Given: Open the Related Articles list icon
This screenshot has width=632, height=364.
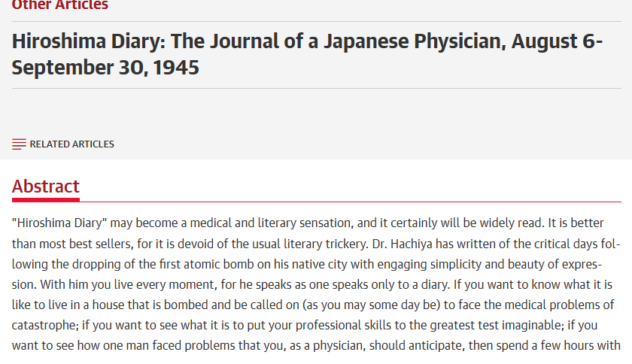Looking at the screenshot, I should [19, 144].
